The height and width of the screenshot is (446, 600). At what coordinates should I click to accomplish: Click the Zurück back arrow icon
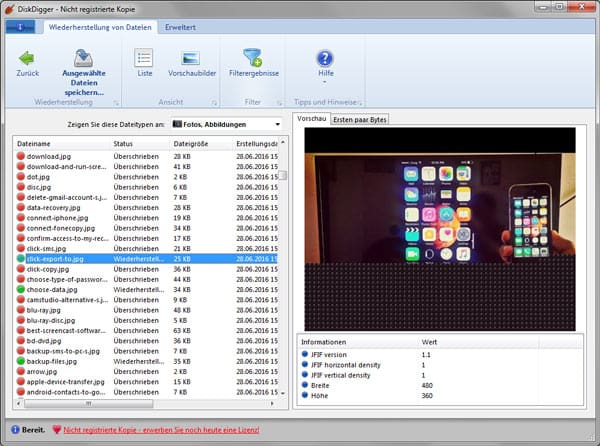pyautogui.click(x=26, y=59)
